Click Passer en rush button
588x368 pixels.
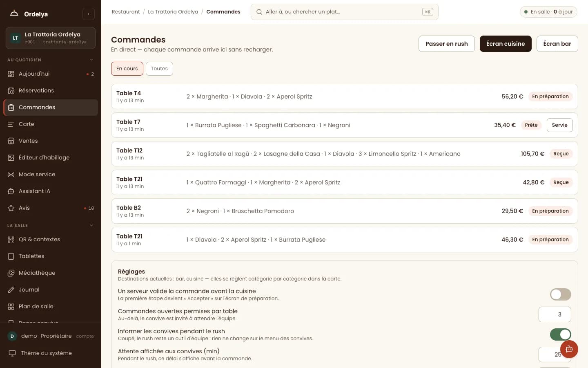pyautogui.click(x=446, y=44)
